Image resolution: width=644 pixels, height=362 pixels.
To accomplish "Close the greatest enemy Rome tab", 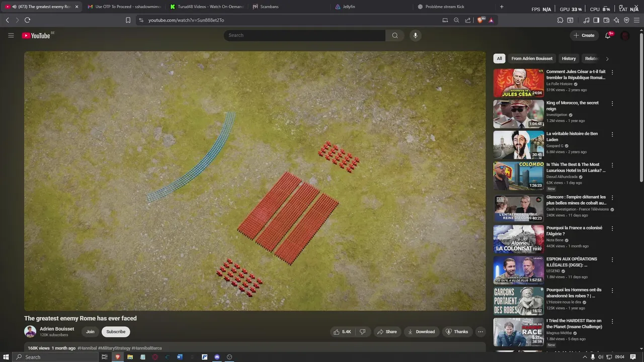I will click(77, 7).
